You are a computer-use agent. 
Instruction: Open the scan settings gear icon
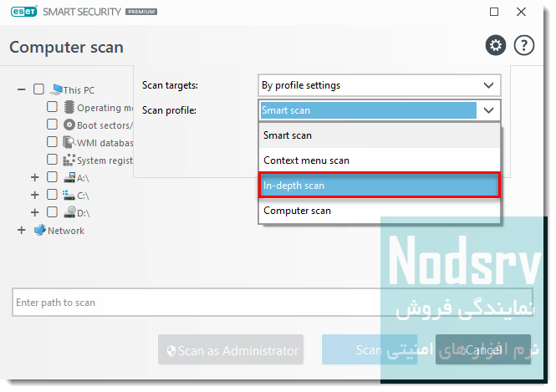tap(495, 45)
